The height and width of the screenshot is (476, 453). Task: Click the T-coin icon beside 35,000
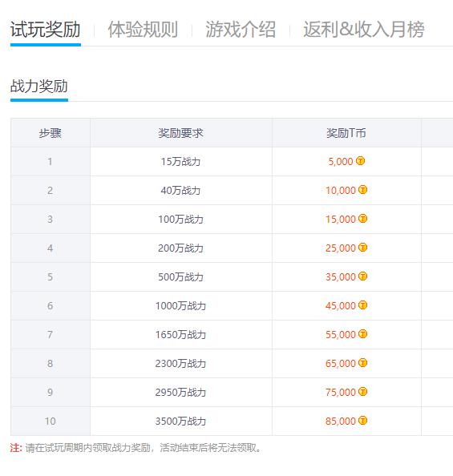362,276
